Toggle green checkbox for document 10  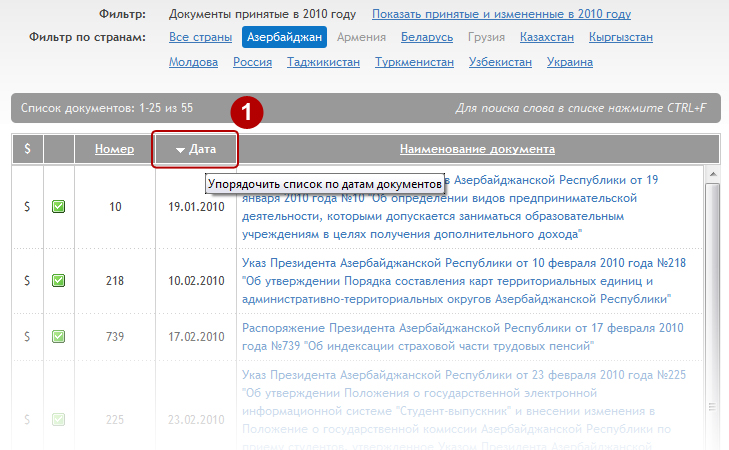point(59,207)
